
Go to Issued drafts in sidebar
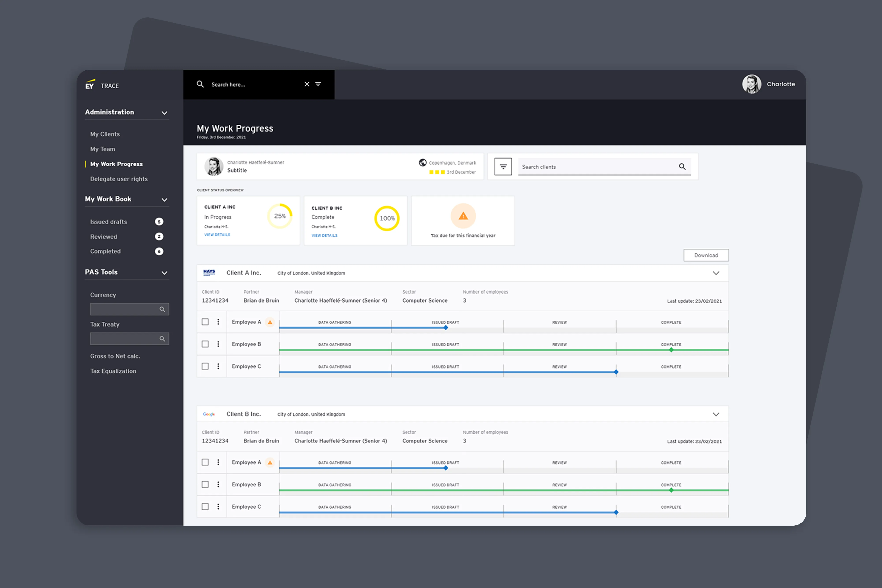point(108,222)
